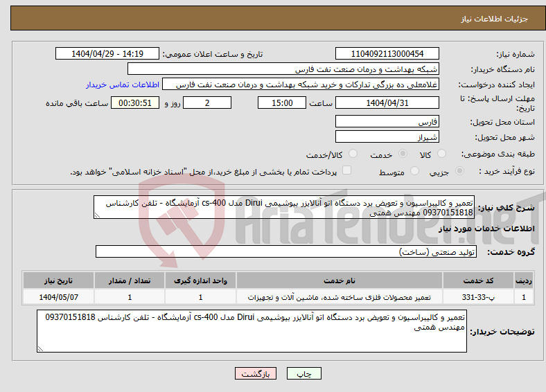
Task: Toggle the اسناد خزانه اسلامی payment checkbox
Action: coord(346,170)
